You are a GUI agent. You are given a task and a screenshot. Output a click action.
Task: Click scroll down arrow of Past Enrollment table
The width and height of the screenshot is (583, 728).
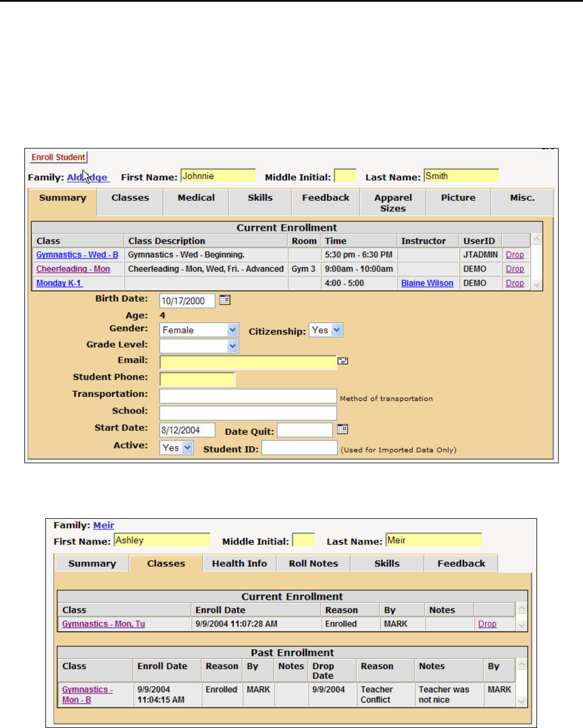coord(522,701)
